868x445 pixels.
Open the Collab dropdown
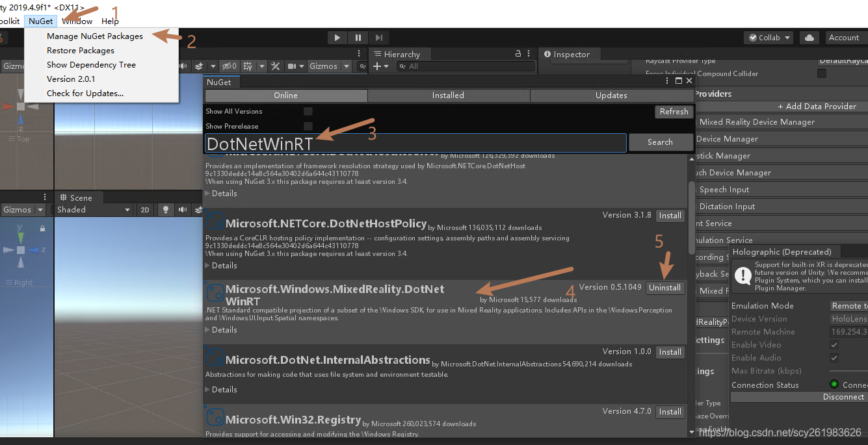769,38
